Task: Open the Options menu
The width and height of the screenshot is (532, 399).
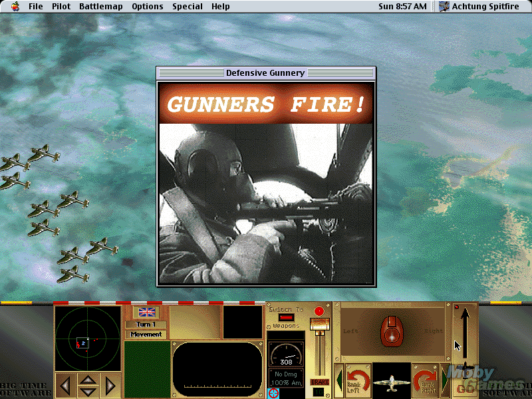Action: coord(147,7)
